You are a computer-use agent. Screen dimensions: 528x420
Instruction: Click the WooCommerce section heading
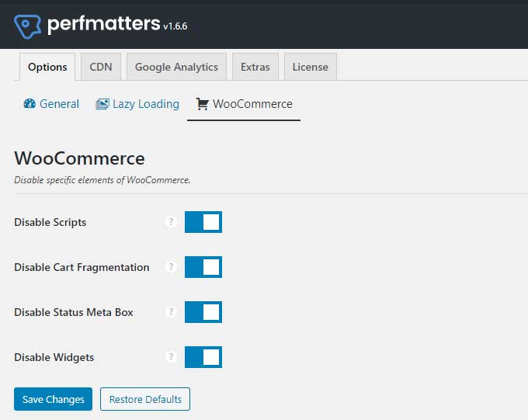pyautogui.click(x=79, y=158)
